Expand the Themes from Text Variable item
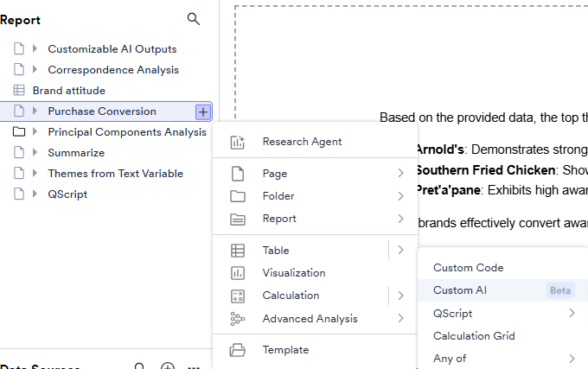 pyautogui.click(x=35, y=174)
